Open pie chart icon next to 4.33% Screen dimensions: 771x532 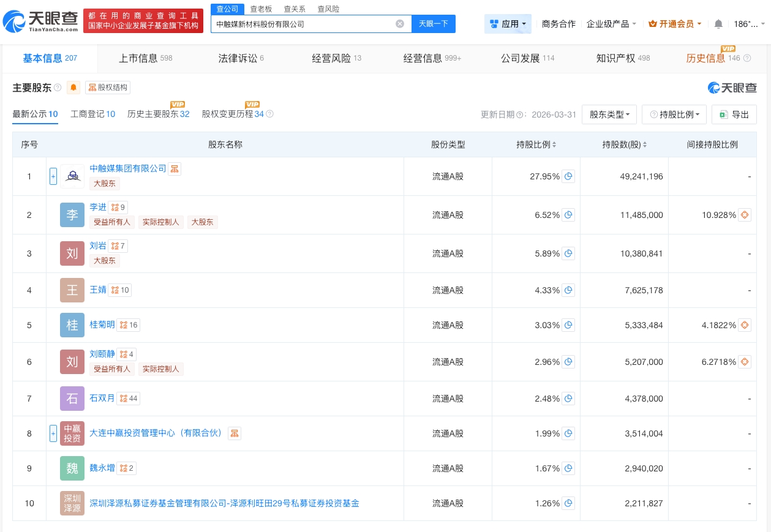point(568,290)
